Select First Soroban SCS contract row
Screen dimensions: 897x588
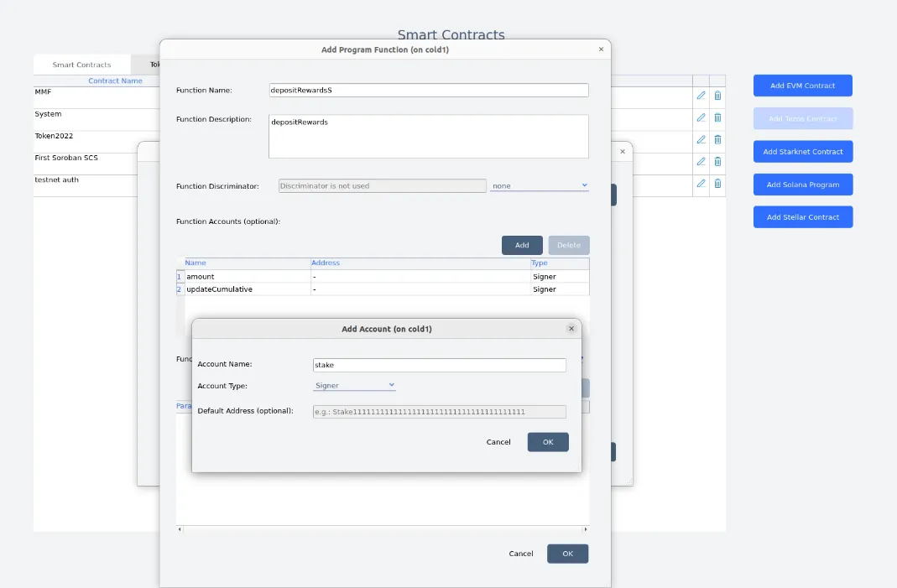86,164
